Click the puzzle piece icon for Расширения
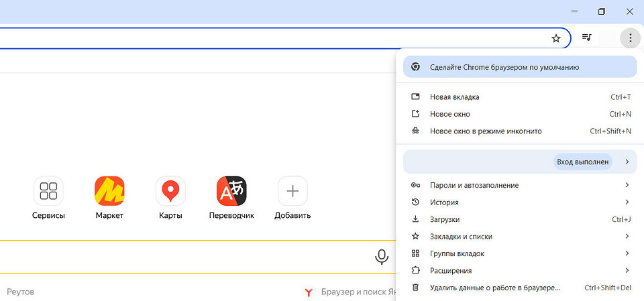This screenshot has height=301, width=644. (415, 270)
